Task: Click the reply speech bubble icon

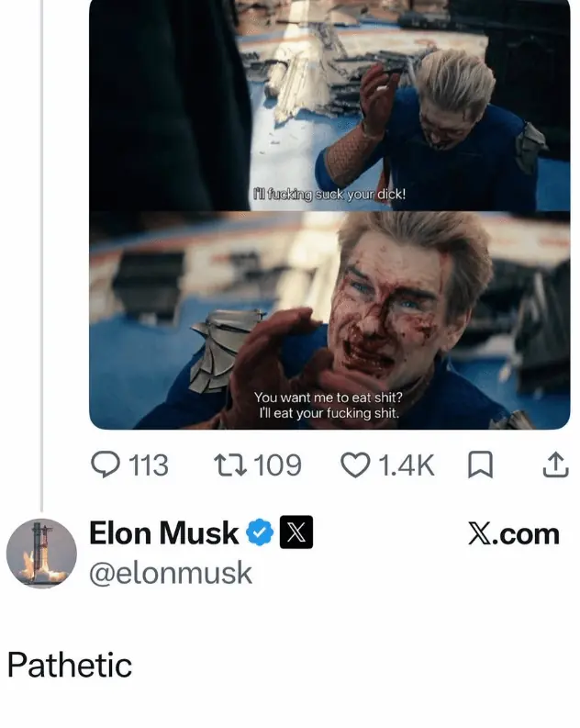Action: pos(106,465)
